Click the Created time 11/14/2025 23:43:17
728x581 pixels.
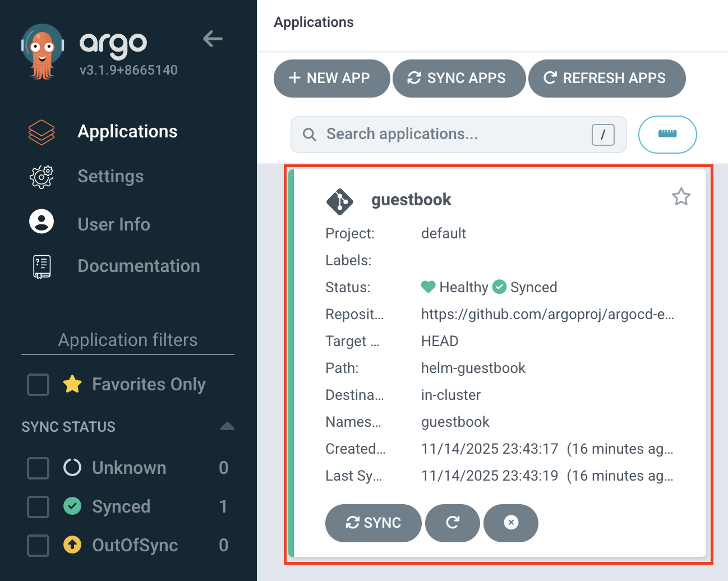click(490, 449)
